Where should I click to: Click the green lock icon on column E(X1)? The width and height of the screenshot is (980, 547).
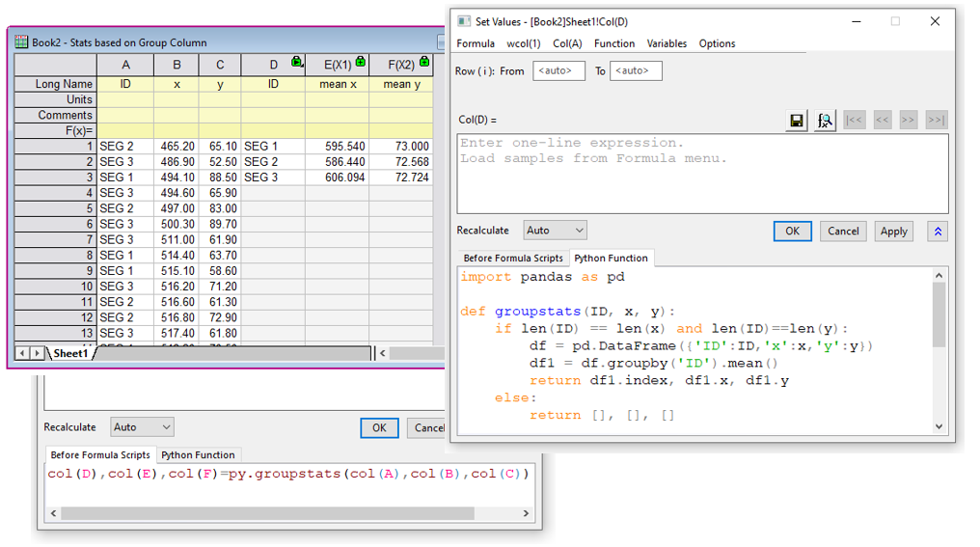360,63
